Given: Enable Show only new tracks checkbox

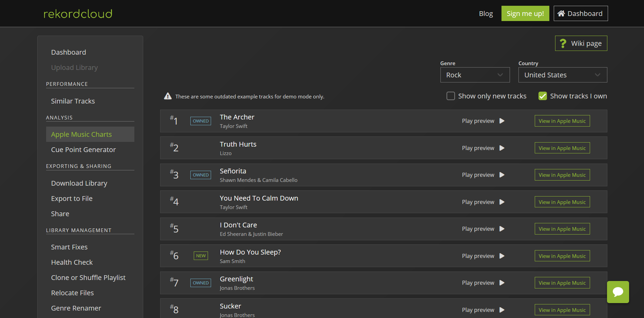Looking at the screenshot, I should click(x=451, y=96).
